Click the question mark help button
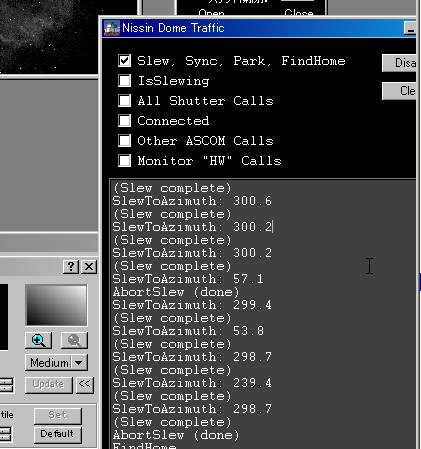The image size is (421, 449). tap(71, 267)
